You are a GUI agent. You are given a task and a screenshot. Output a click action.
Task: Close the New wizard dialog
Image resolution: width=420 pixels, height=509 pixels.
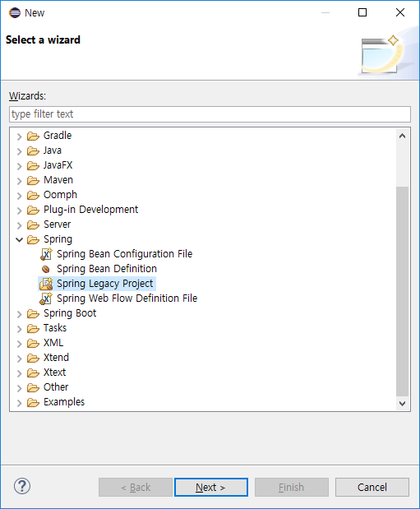(400, 12)
